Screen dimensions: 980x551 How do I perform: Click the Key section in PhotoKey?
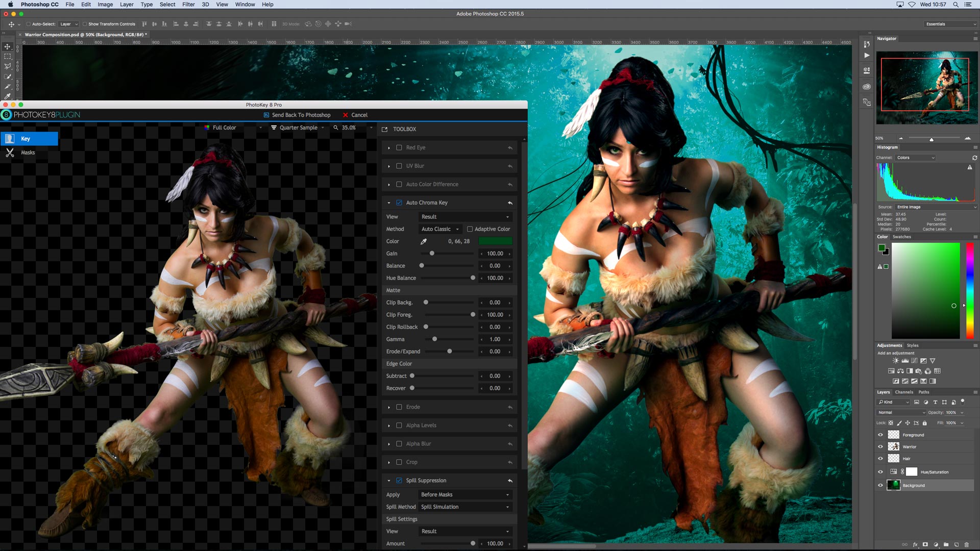coord(29,139)
